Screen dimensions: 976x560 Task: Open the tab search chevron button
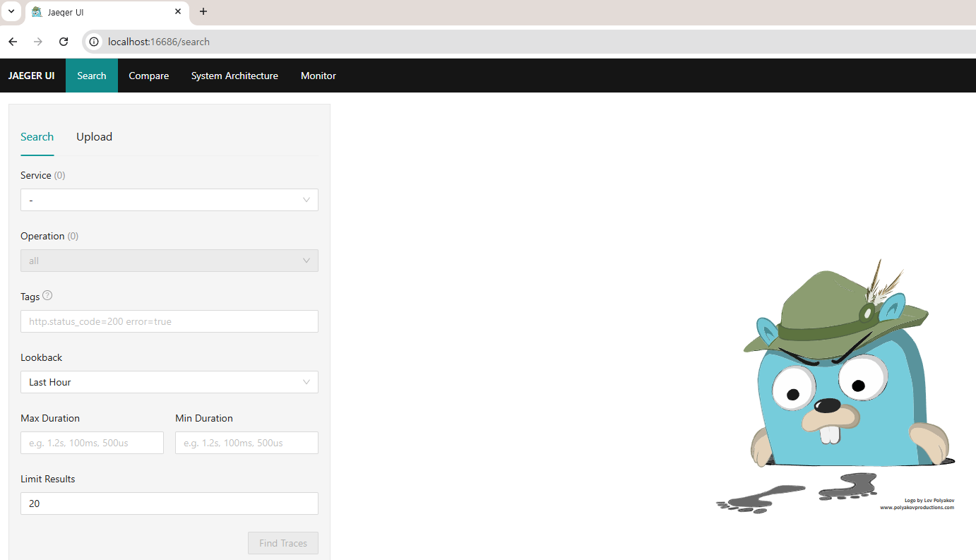tap(11, 11)
